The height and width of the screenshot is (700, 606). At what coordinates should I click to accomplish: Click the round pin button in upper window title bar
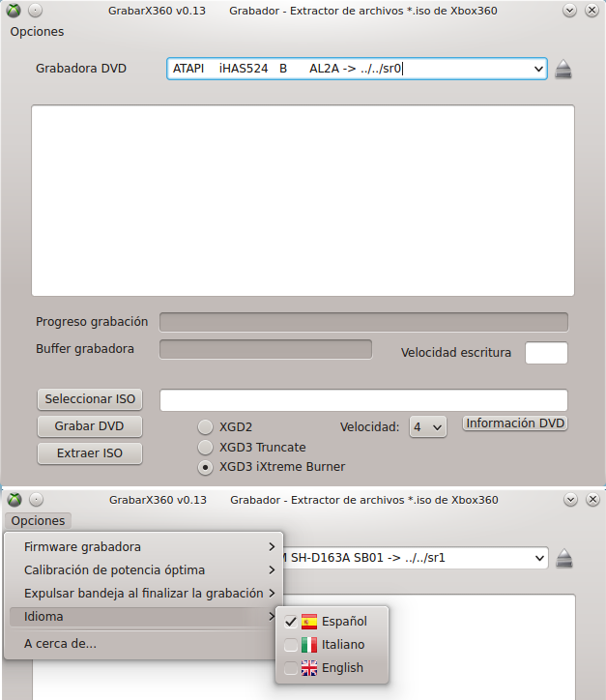(x=35, y=11)
